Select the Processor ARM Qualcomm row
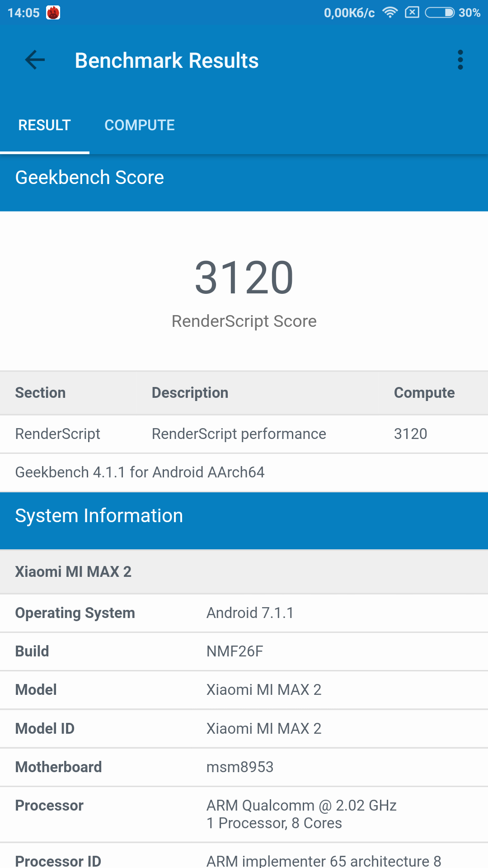 point(244,814)
